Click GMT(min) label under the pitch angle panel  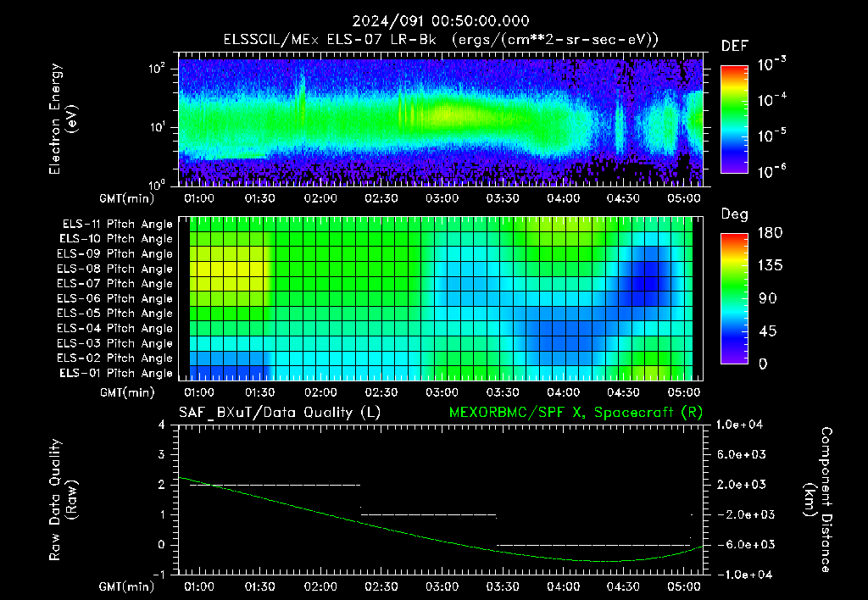tap(127, 392)
